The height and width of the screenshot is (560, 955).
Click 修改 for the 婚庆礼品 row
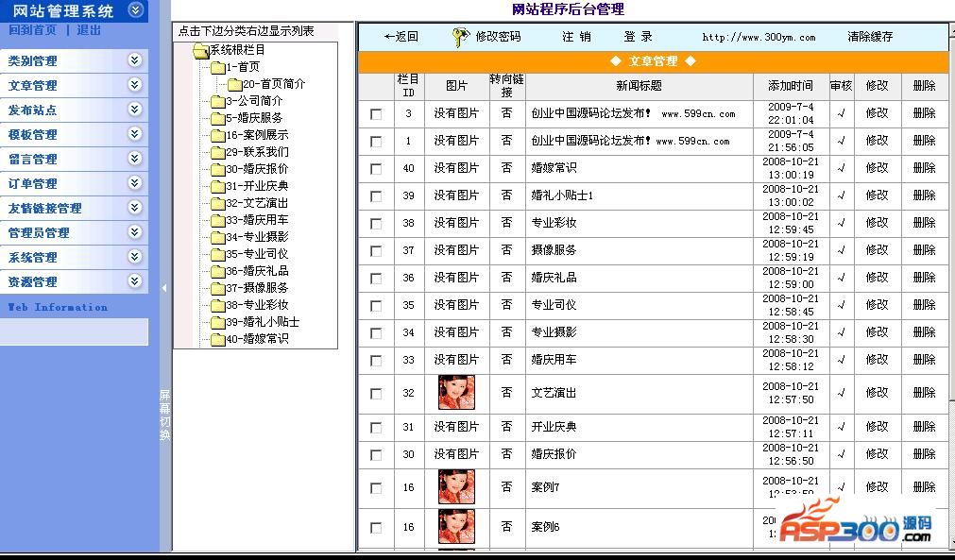pyautogui.click(x=877, y=278)
